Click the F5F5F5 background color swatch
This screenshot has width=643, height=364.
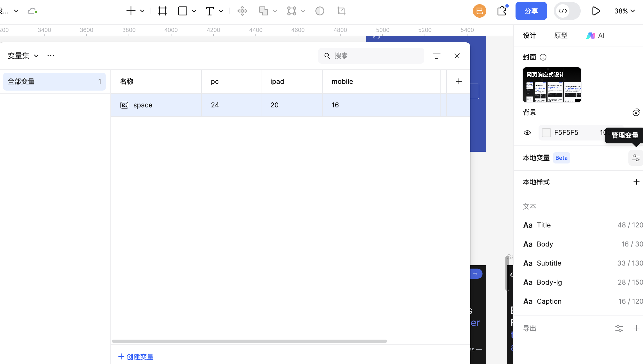(x=546, y=133)
